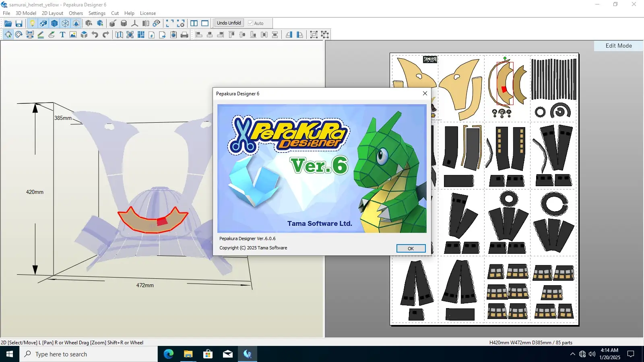Click the Open file folder icon
This screenshot has width=644, height=362.
8,23
